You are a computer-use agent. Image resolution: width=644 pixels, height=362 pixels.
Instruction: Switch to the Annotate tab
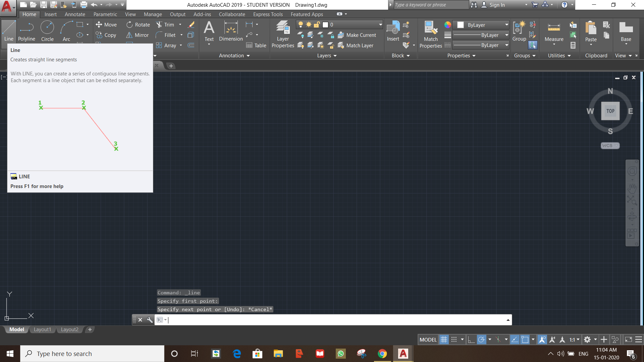pos(74,14)
